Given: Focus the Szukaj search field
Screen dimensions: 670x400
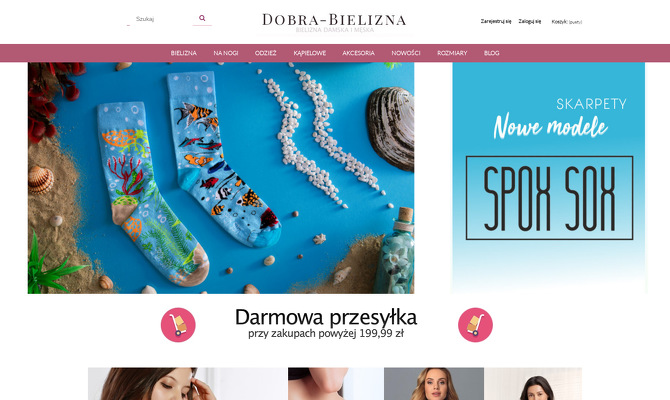Looking at the screenshot, I should pyautogui.click(x=160, y=19).
